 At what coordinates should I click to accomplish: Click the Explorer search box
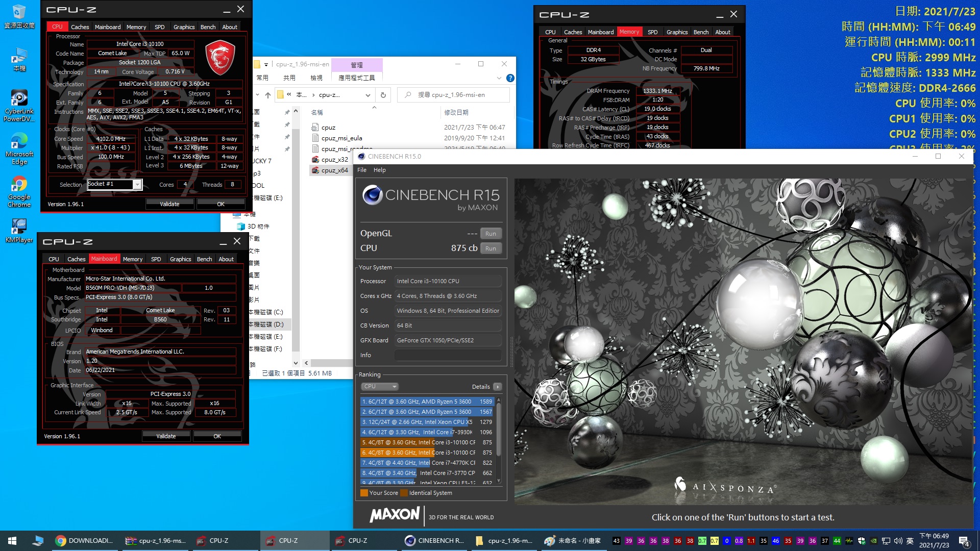tap(453, 95)
